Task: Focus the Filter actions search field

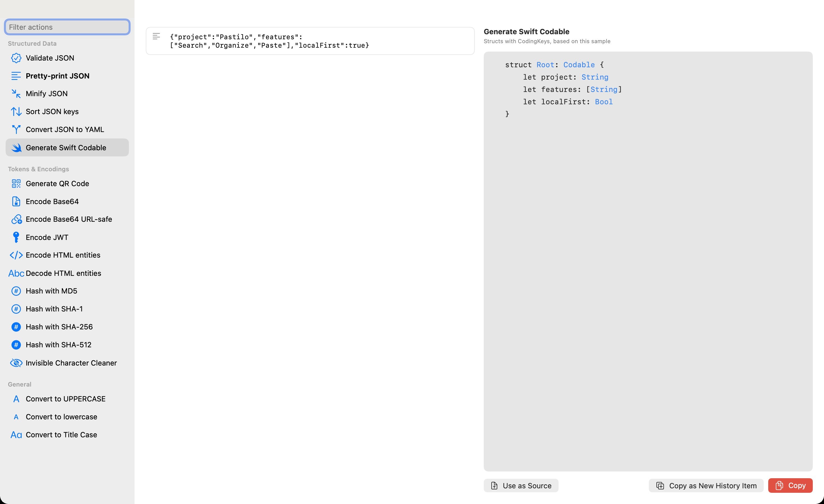Action: tap(67, 27)
